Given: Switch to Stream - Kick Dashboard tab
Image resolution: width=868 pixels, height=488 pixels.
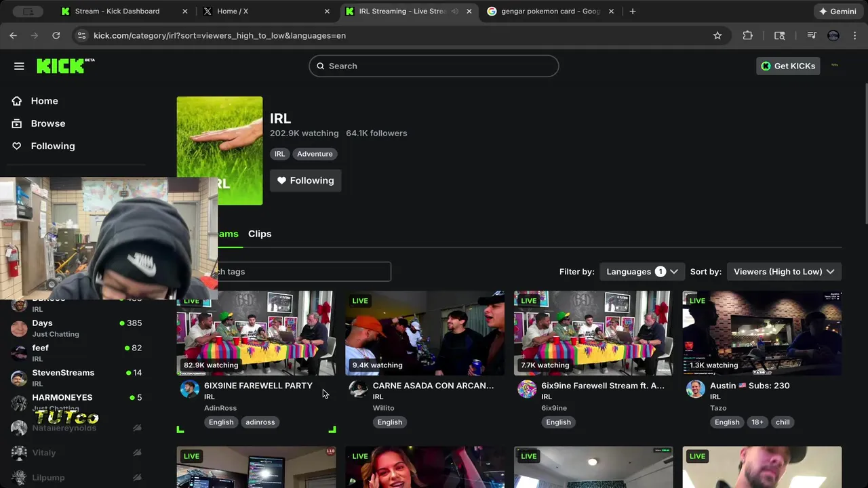Looking at the screenshot, I should 117,11.
